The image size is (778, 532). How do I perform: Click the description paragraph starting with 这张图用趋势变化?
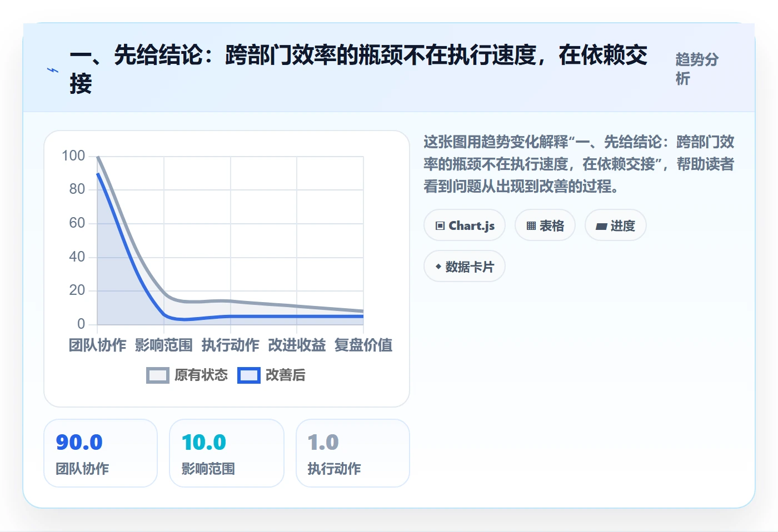tap(578, 164)
